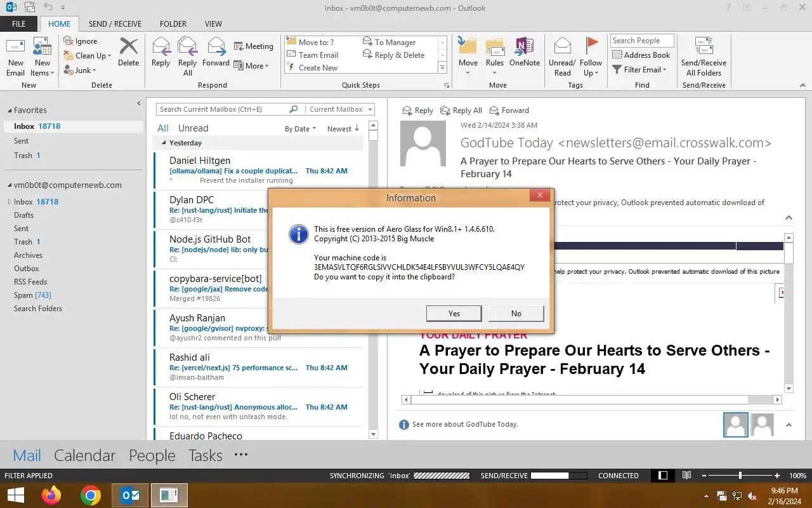
Task: Open Firefox from the taskbar
Action: (51, 495)
